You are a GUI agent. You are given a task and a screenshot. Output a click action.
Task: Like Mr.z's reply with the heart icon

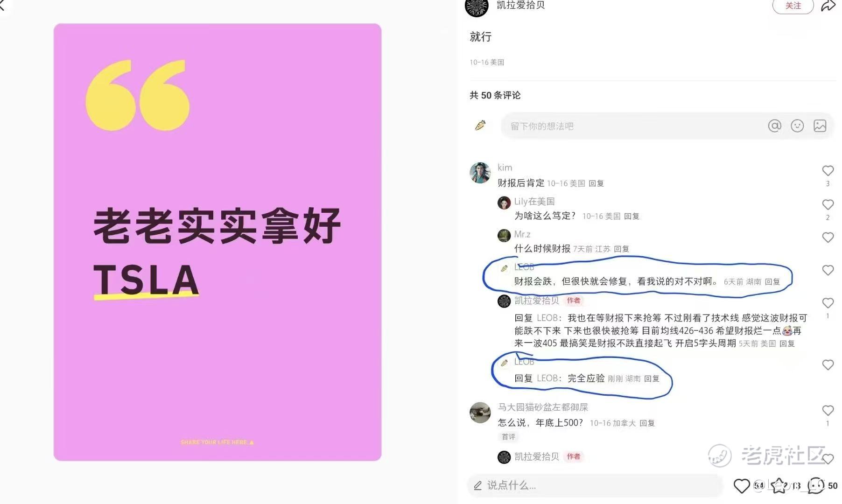click(828, 238)
